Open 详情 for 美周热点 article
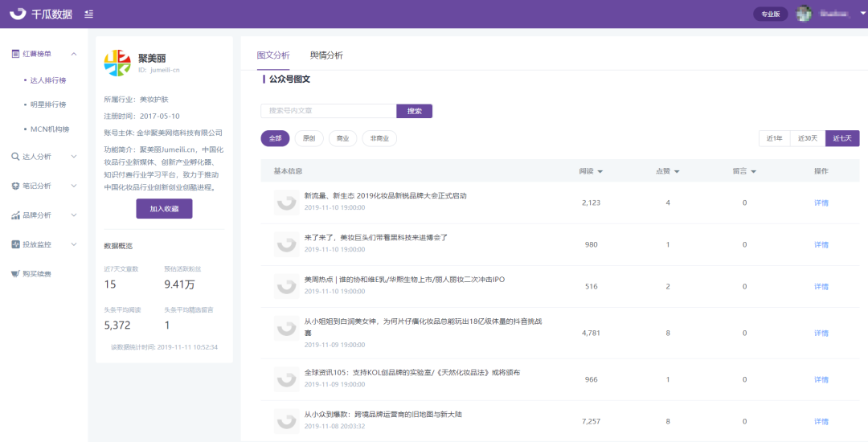 [821, 287]
